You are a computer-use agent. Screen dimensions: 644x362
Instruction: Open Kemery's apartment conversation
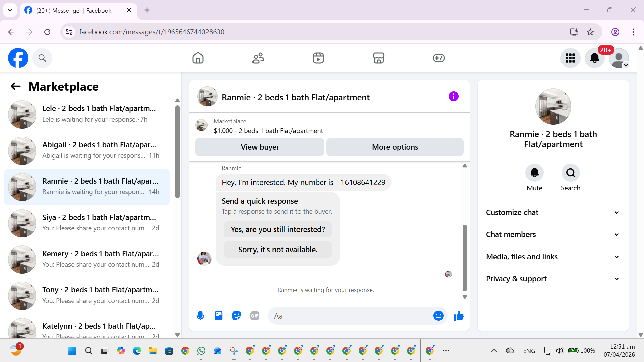tap(87, 260)
